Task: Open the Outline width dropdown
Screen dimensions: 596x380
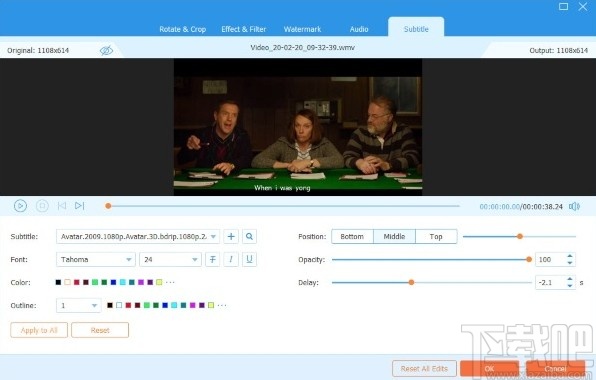Action: coord(79,306)
